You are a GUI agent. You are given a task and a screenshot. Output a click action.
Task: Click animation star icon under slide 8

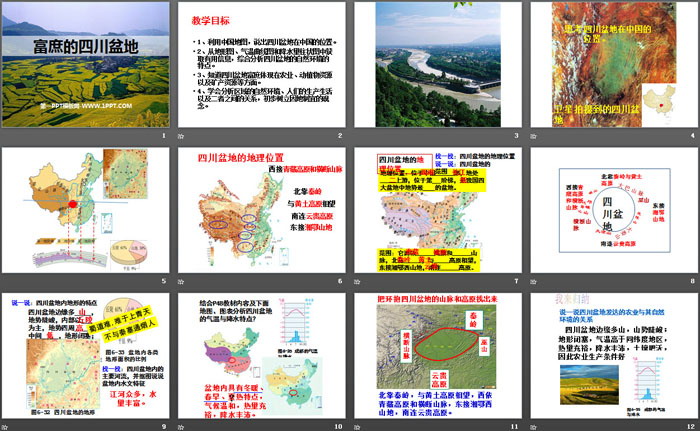(x=533, y=281)
